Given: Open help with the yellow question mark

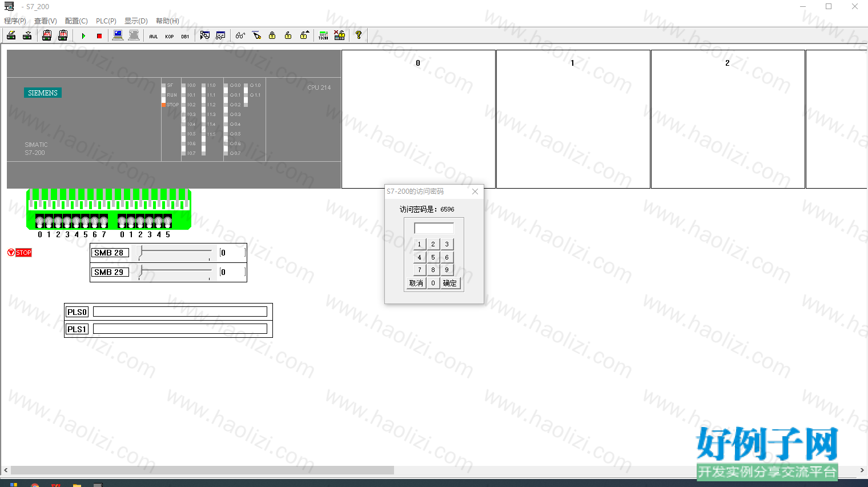Looking at the screenshot, I should point(359,35).
